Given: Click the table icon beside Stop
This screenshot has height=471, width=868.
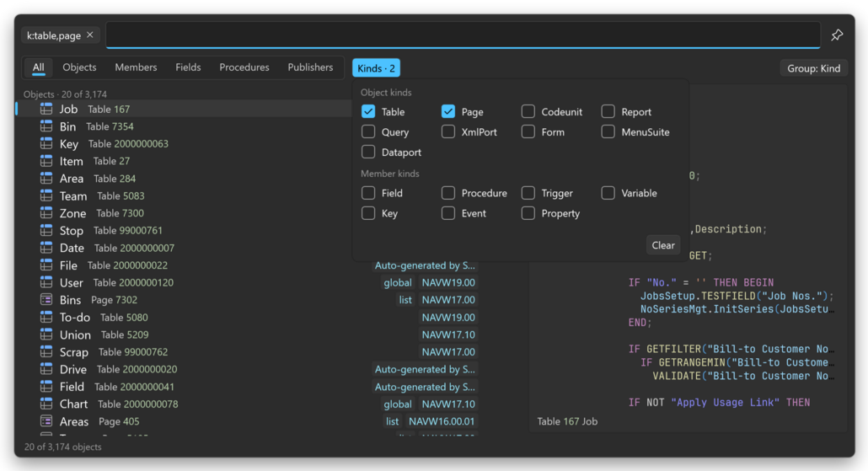Looking at the screenshot, I should point(46,230).
